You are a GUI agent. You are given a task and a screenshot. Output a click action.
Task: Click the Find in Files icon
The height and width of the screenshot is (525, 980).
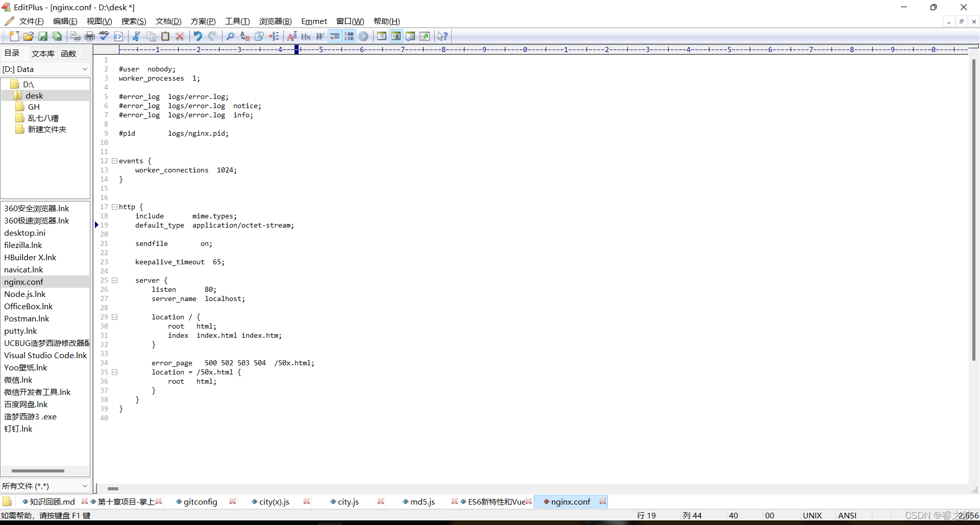[259, 36]
